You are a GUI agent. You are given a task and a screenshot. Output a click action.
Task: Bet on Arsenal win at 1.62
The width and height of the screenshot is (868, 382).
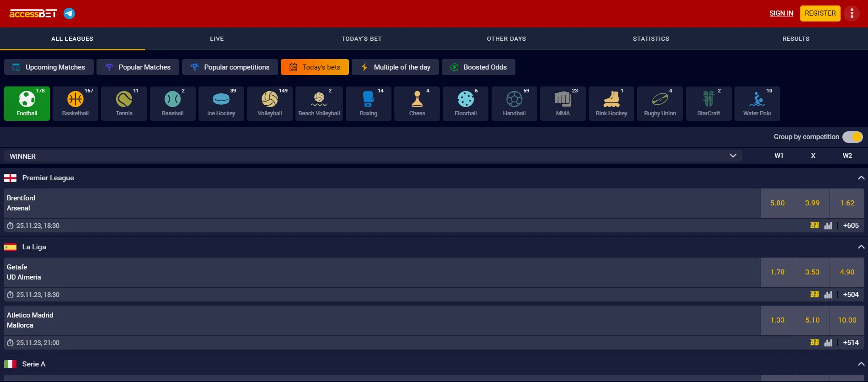point(847,203)
